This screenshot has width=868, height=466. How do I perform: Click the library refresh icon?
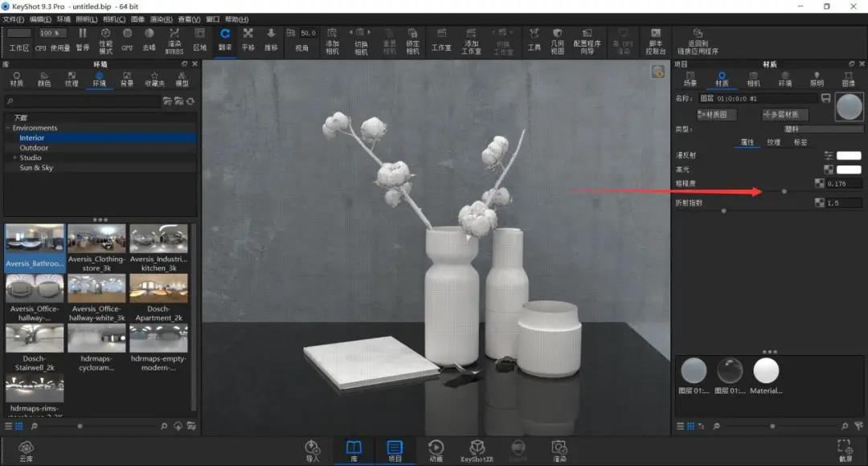click(190, 101)
